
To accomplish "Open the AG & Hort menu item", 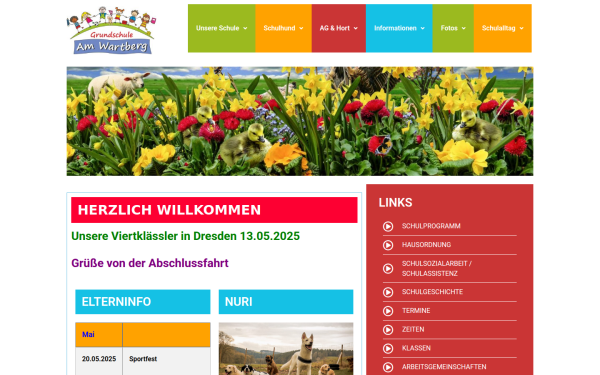I will pos(339,28).
